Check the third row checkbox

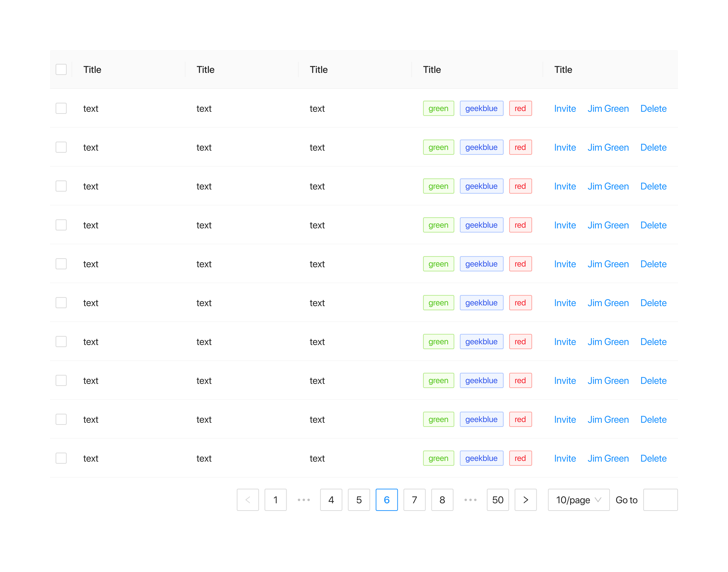click(61, 186)
